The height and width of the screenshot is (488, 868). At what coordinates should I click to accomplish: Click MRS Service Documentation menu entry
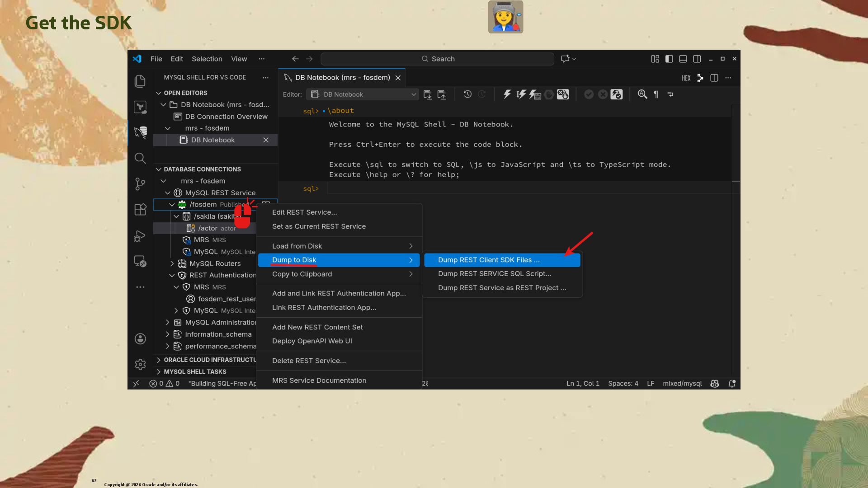[x=319, y=380]
